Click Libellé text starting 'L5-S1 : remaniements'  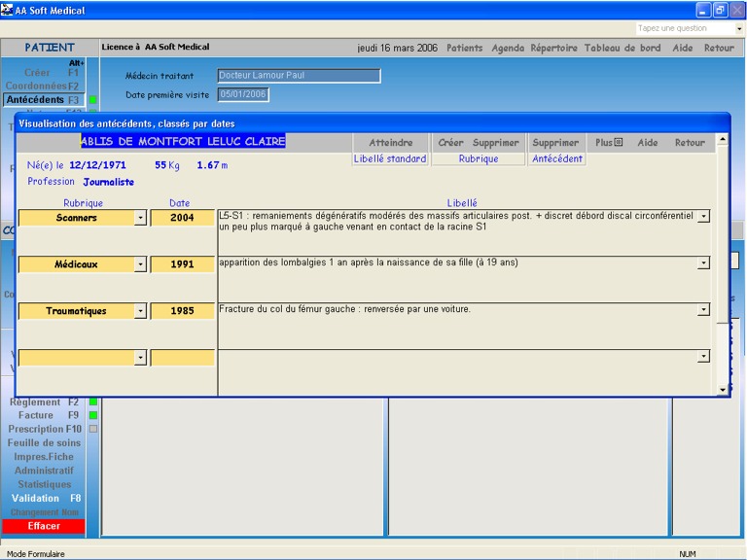(456, 222)
